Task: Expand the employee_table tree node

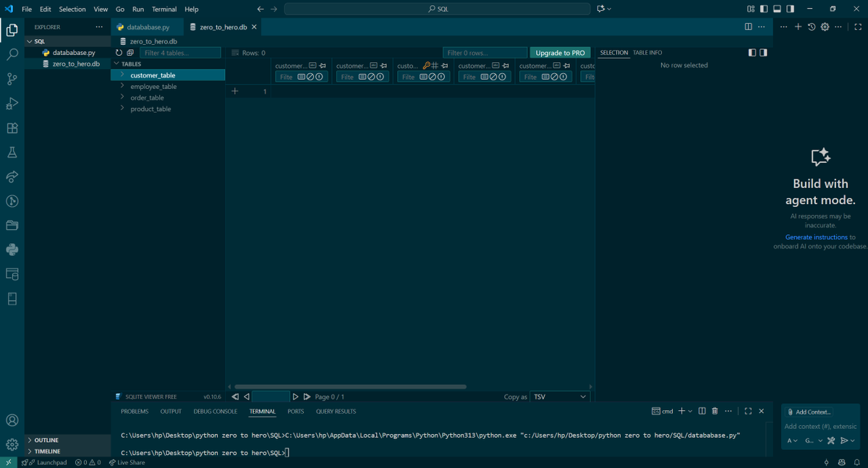Action: (x=122, y=86)
